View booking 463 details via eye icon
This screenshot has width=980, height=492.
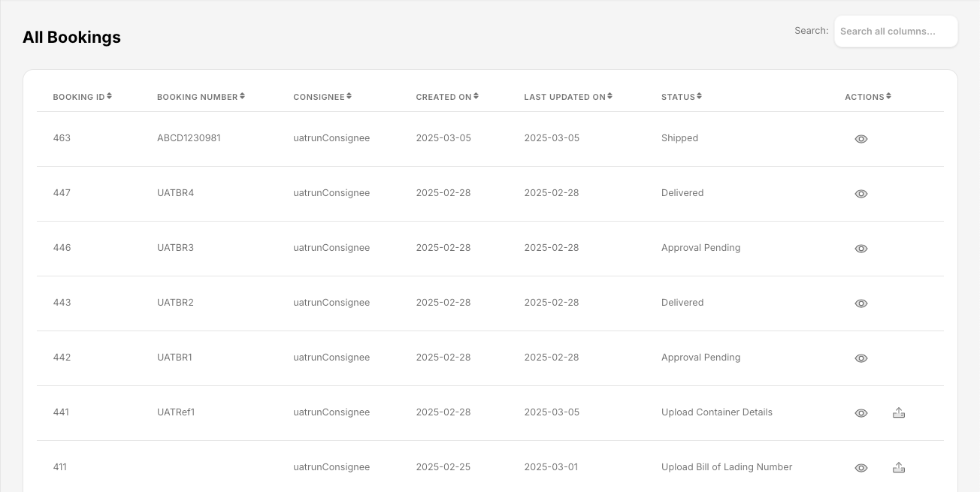click(x=861, y=139)
